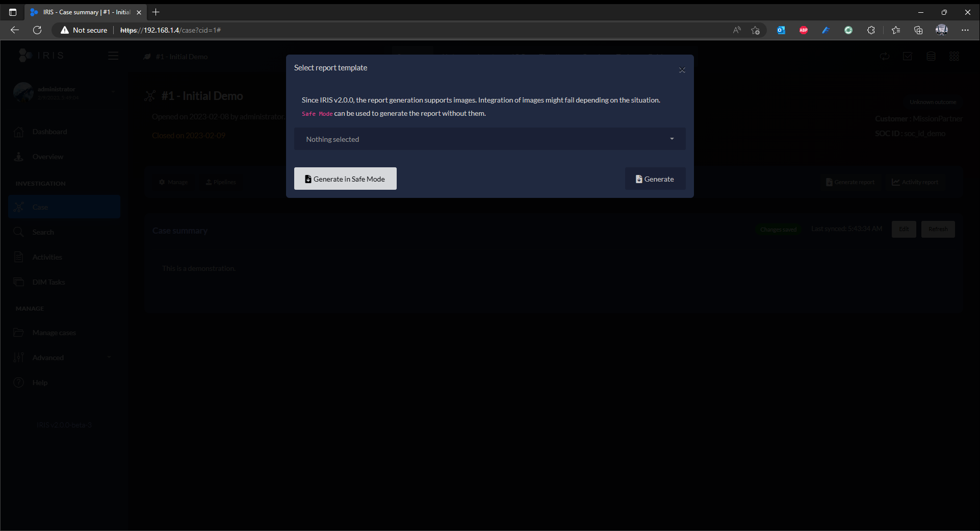
Task: Click the tasks checkmark icon in top bar
Action: [x=908, y=56]
